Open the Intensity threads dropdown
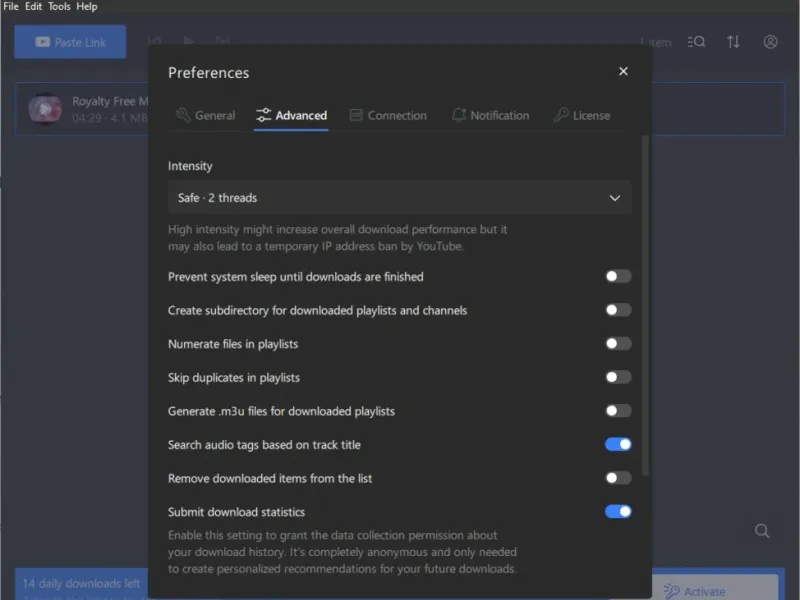Viewport: 800px width, 600px height. pyautogui.click(x=399, y=198)
